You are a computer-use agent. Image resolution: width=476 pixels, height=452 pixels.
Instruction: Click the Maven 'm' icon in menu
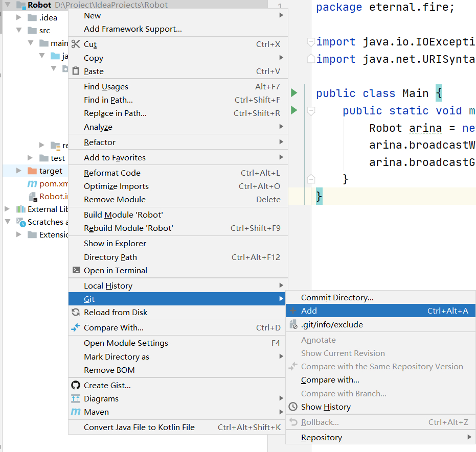click(76, 412)
